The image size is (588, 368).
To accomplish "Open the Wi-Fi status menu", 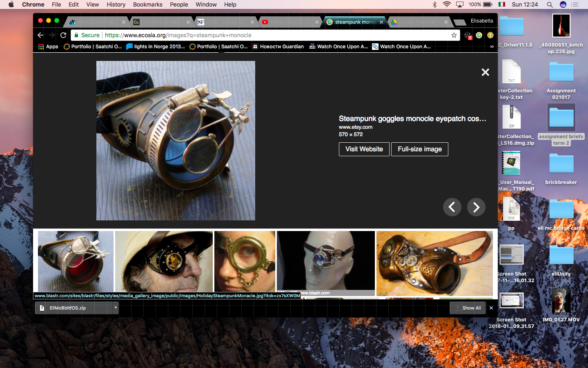I will [x=447, y=4].
